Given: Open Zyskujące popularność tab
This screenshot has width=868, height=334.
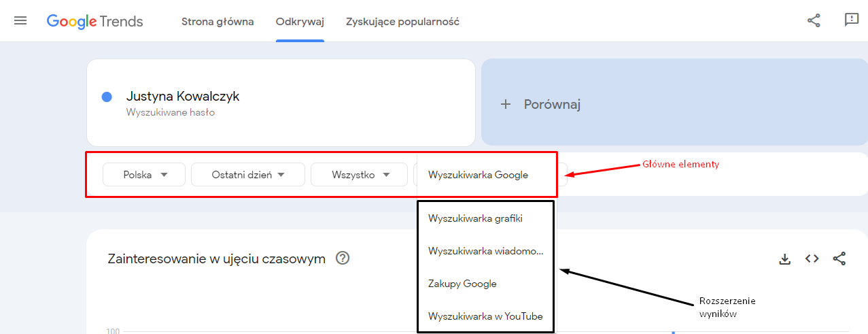Looking at the screenshot, I should 402,22.
